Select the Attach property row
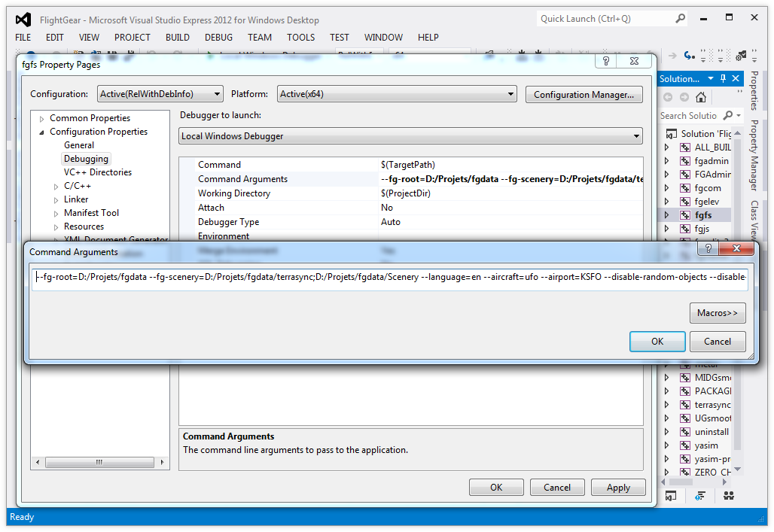This screenshot has height=532, width=774. [x=411, y=208]
